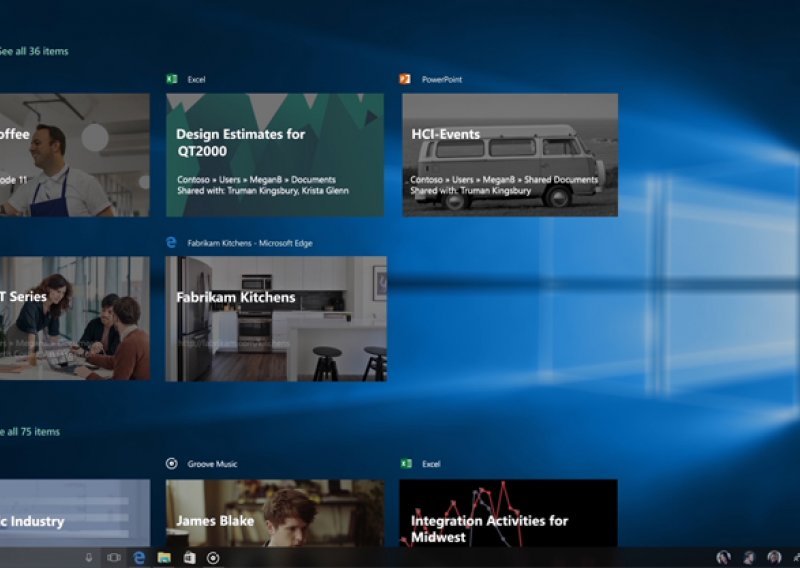Open the T Series meeting card
The height and width of the screenshot is (568, 800).
pyautogui.click(x=75, y=318)
